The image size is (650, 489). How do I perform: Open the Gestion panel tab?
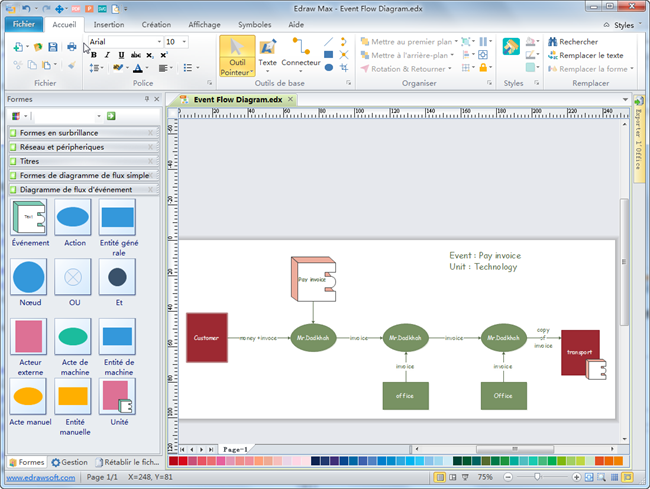coord(70,462)
